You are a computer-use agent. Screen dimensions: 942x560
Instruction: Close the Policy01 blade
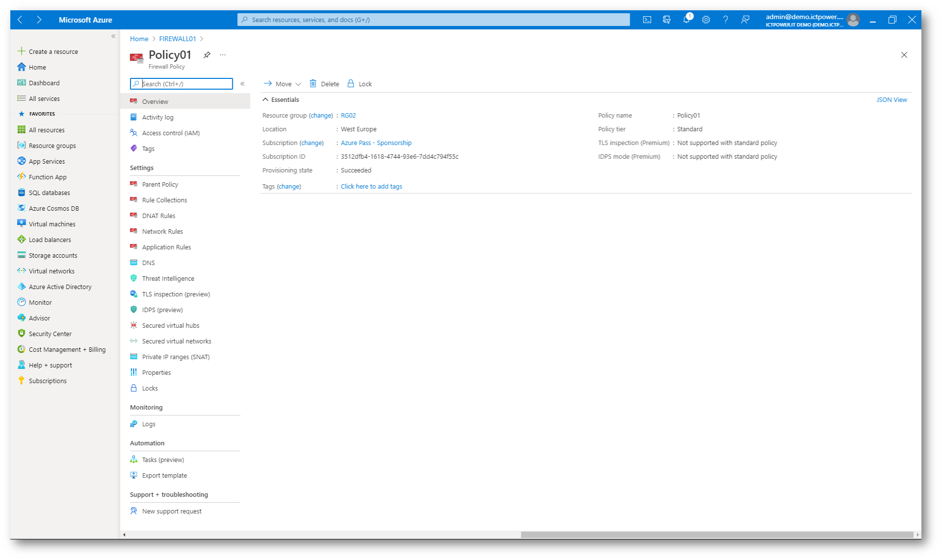[x=904, y=55]
